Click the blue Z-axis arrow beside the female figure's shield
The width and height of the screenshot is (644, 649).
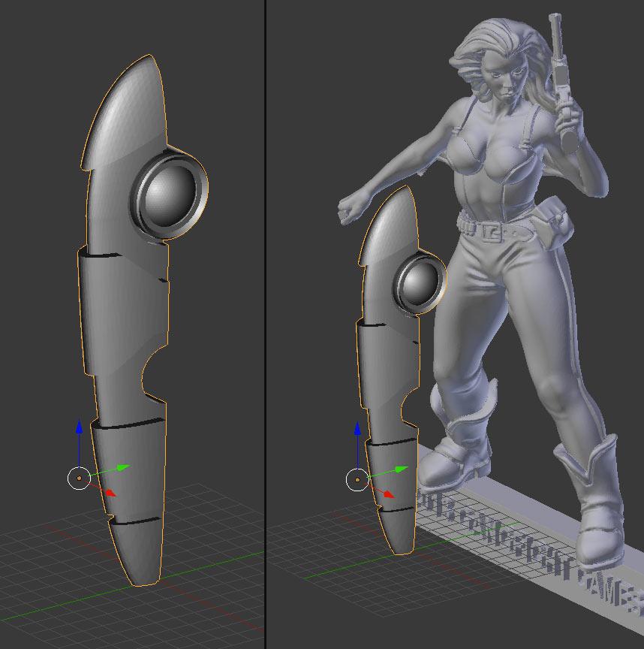coord(357,428)
